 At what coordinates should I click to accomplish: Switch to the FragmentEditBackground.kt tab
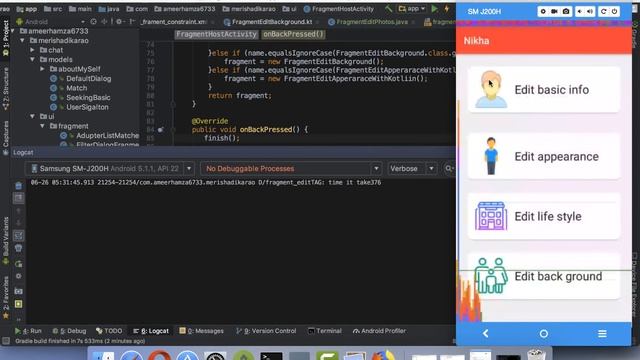click(271, 22)
